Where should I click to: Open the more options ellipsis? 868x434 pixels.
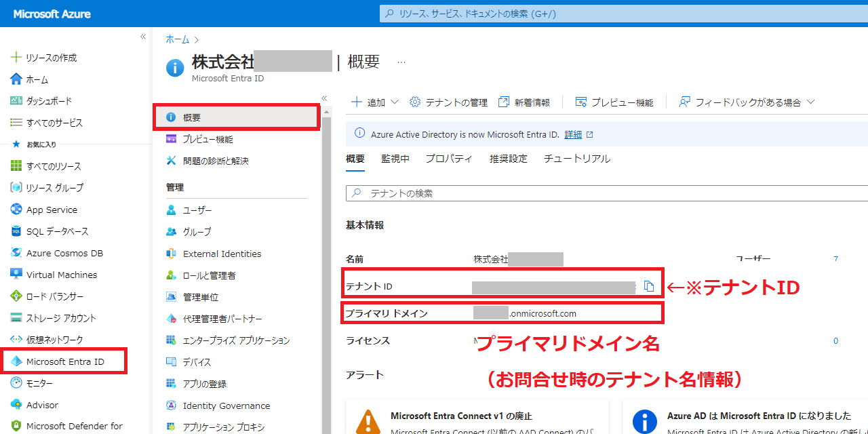coord(401,62)
